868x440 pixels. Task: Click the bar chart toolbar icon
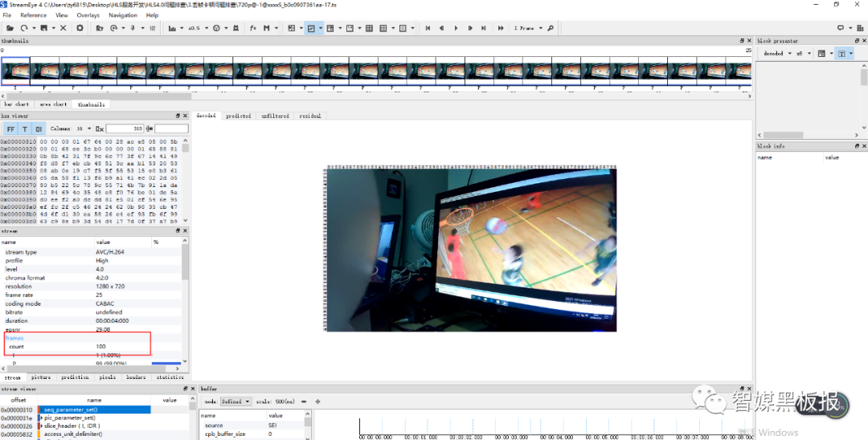[172, 28]
